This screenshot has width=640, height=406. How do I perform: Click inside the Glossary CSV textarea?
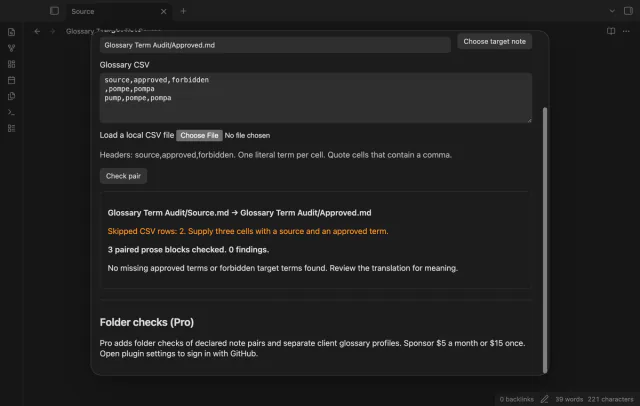[316, 98]
